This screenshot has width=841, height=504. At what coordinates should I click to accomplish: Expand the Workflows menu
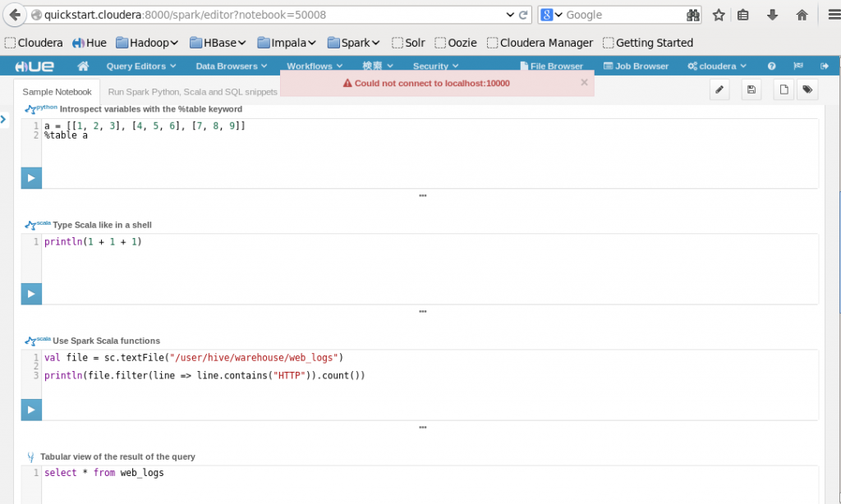(315, 66)
